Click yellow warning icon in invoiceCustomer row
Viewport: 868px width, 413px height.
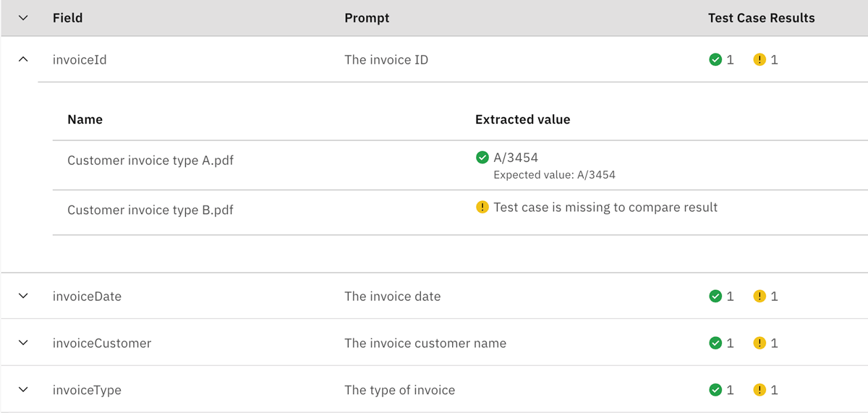click(x=759, y=343)
